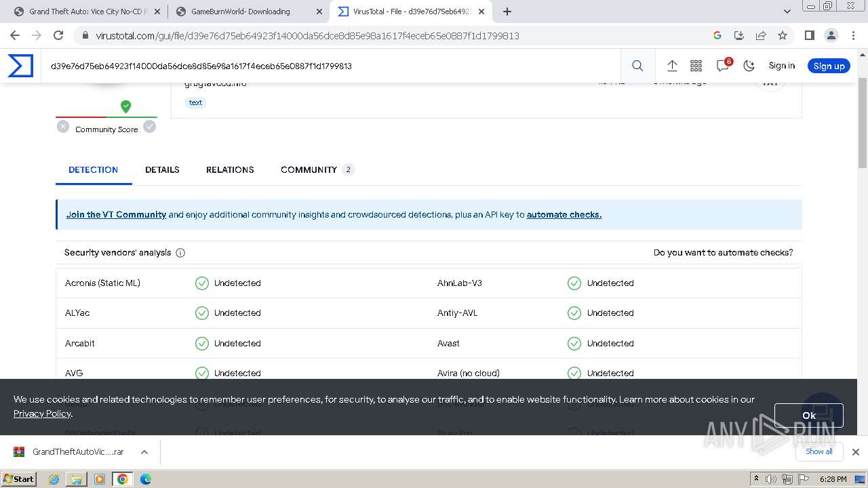Open the Chrome profile icon
The image size is (868, 488).
click(831, 35)
